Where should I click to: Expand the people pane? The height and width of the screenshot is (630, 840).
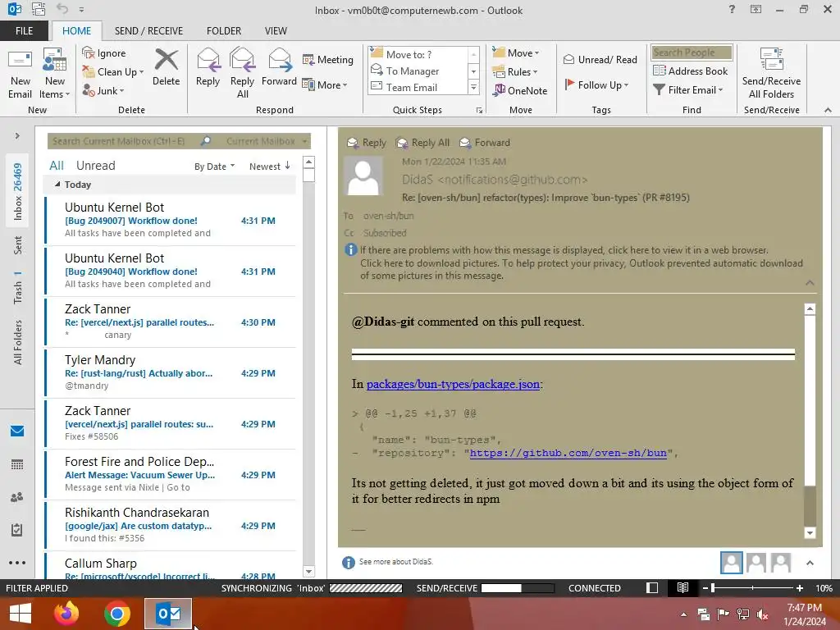pos(810,563)
